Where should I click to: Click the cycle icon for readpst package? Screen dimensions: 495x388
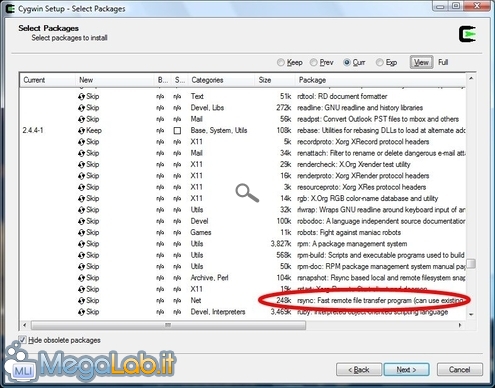[81, 119]
